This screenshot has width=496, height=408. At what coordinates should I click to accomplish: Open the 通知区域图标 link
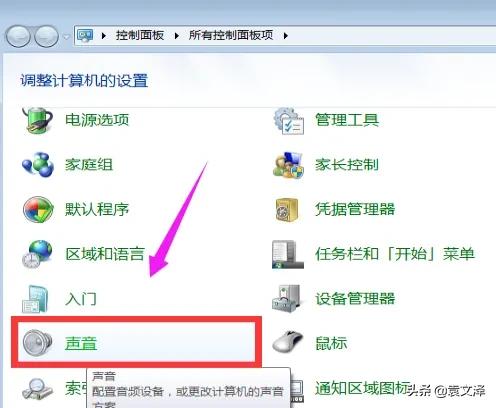pyautogui.click(x=362, y=388)
